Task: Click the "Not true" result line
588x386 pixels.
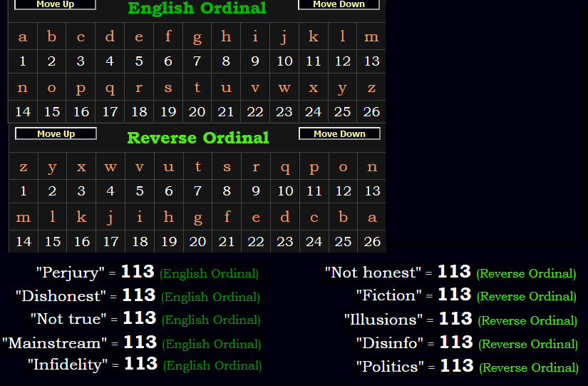Action: [145, 319]
